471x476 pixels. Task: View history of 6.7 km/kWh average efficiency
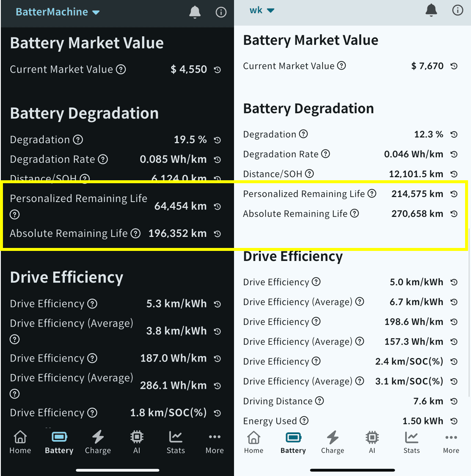point(454,302)
